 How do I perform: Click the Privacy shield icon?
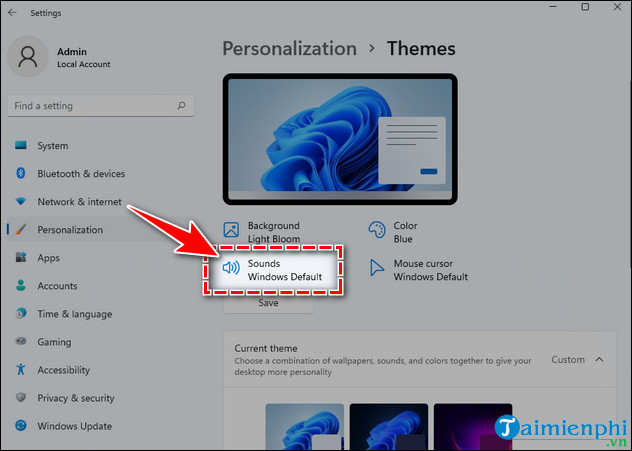pos(21,397)
